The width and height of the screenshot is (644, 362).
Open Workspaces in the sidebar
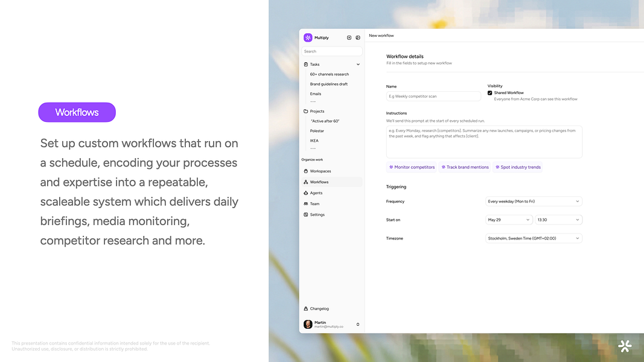(x=320, y=171)
